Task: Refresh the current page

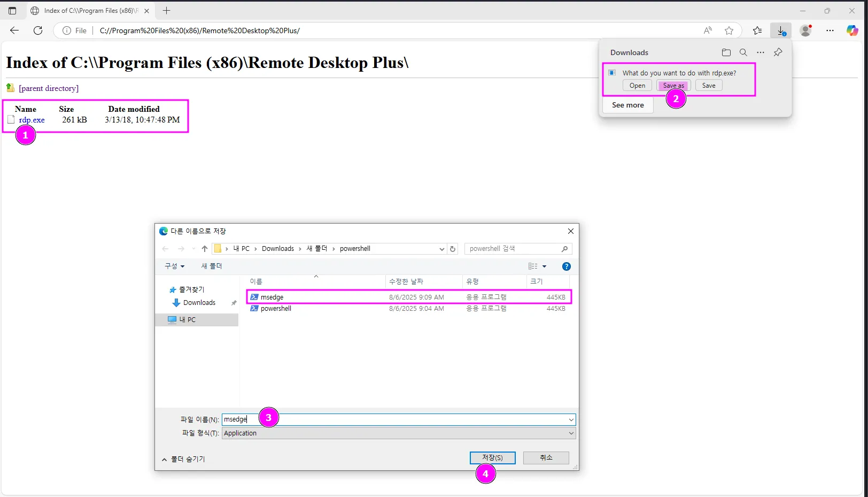Action: coord(38,30)
